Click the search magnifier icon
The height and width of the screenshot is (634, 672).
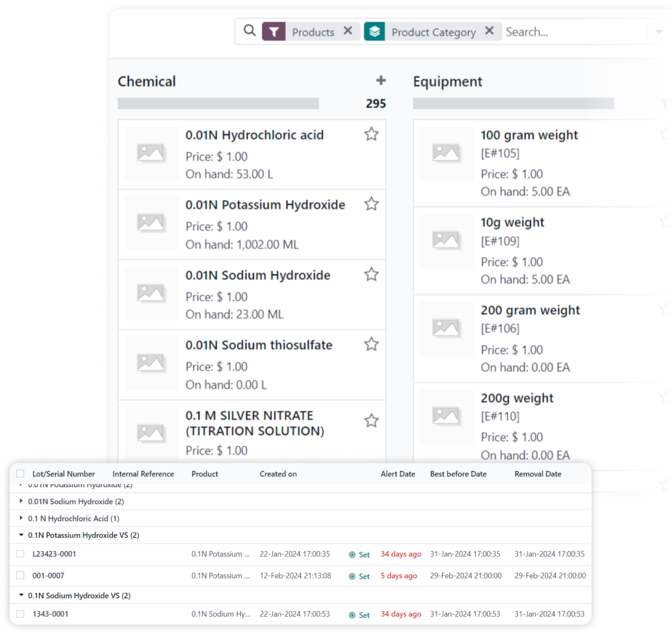249,31
